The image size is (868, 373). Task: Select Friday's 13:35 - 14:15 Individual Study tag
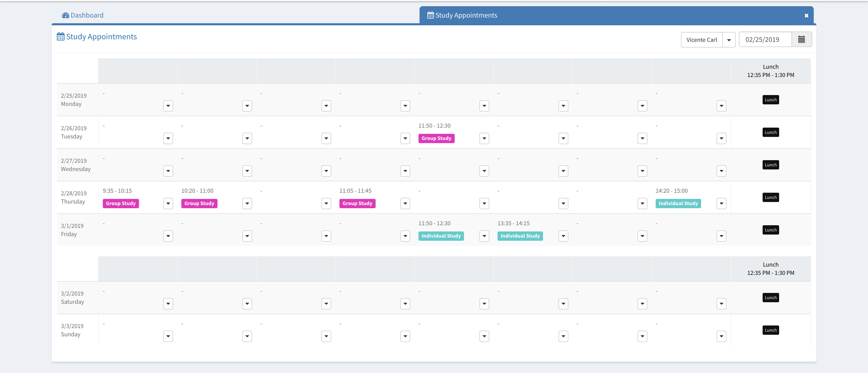520,236
